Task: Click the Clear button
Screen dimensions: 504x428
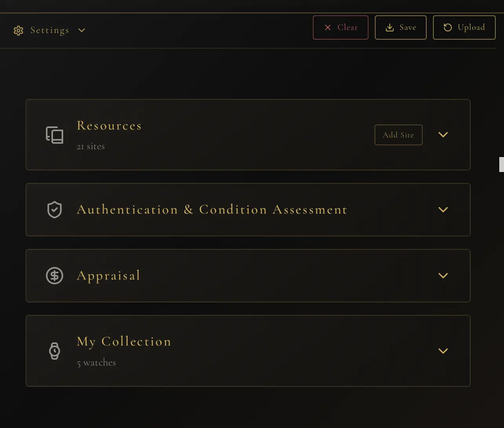Action: point(341,27)
